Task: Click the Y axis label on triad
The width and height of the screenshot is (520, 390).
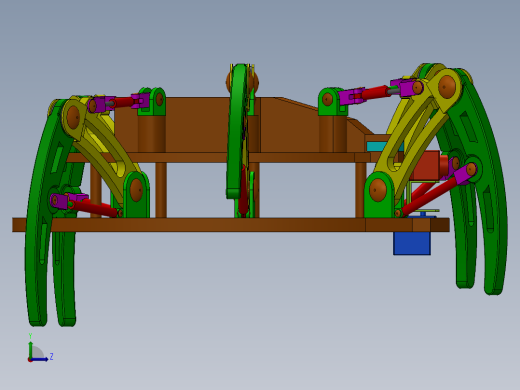Action: click(30, 336)
